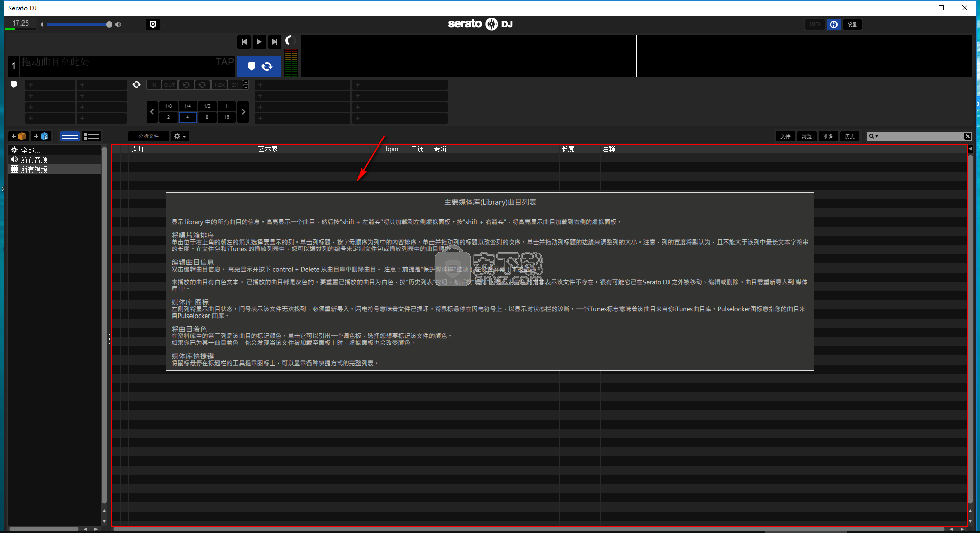The width and height of the screenshot is (980, 533).
Task: Open the 文件 files panel
Action: coord(785,136)
